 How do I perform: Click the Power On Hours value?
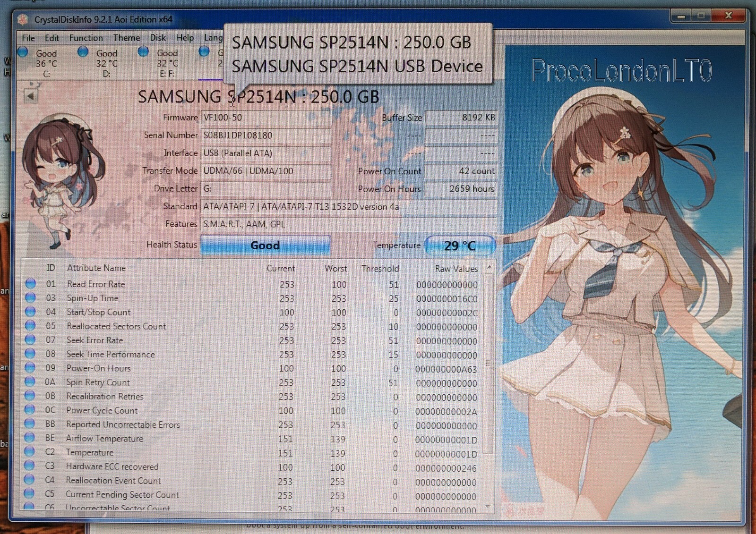click(x=461, y=189)
